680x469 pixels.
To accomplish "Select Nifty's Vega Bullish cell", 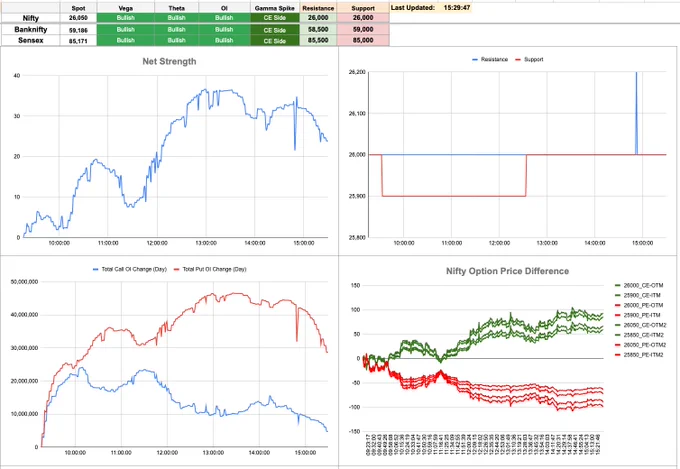I will click(x=125, y=18).
